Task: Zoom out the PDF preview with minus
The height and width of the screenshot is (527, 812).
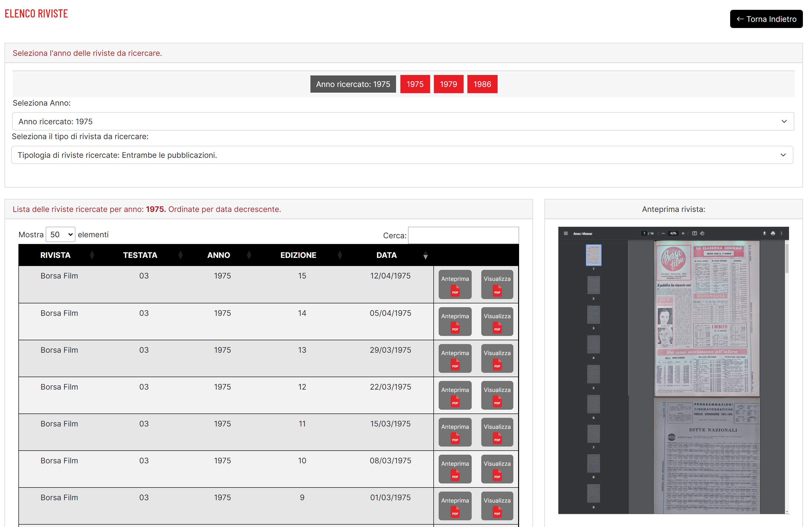Action: pyautogui.click(x=663, y=233)
